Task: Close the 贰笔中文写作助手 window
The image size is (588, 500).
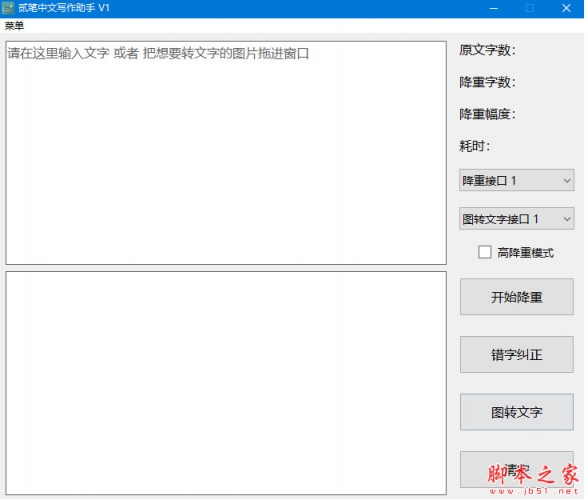Action: click(566, 8)
